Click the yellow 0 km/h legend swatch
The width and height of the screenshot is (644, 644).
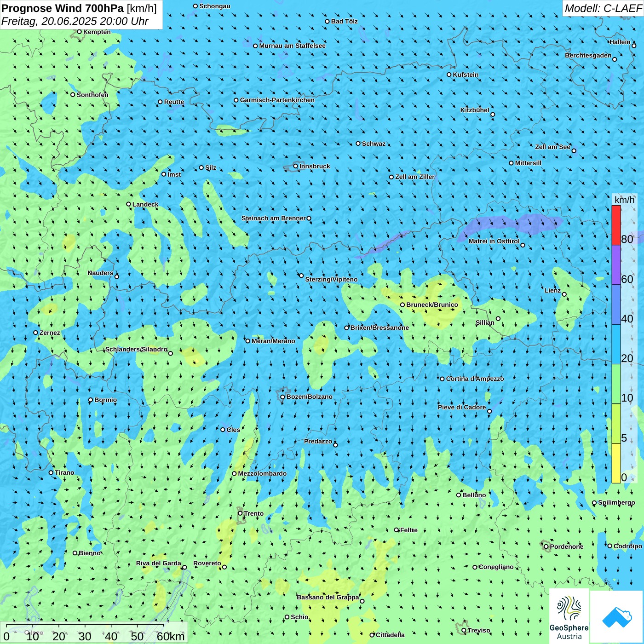(616, 463)
